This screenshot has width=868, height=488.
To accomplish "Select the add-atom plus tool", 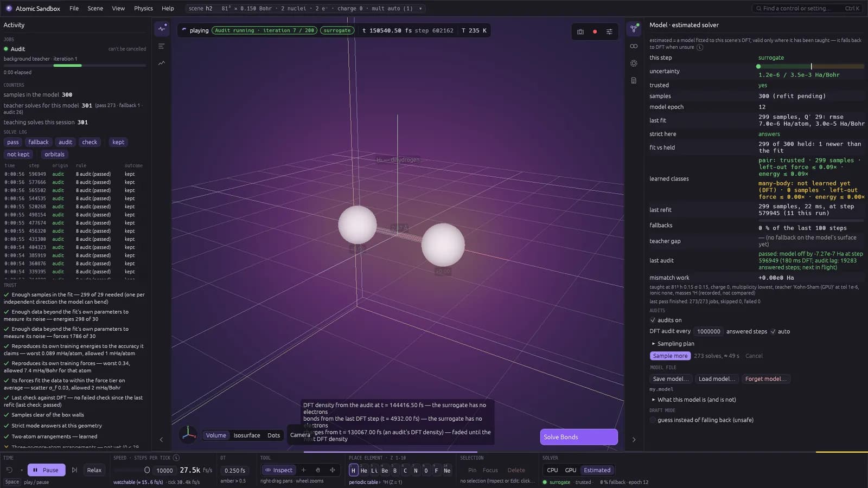I will 303,470.
